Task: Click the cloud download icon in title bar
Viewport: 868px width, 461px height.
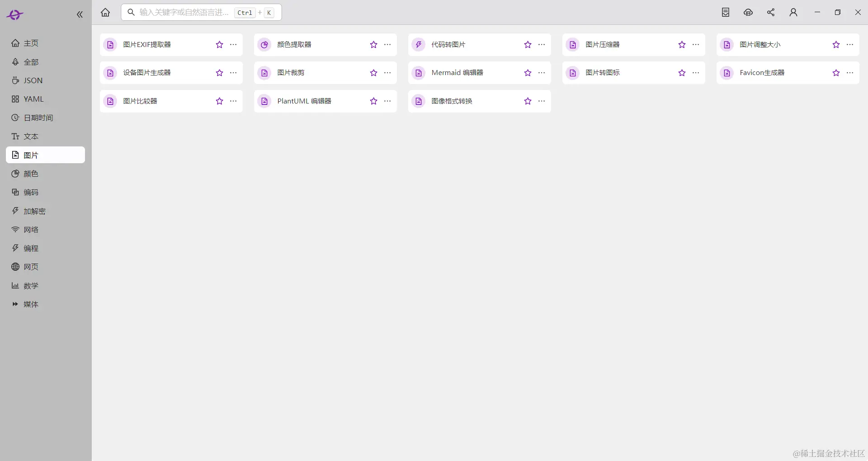Action: pos(748,12)
